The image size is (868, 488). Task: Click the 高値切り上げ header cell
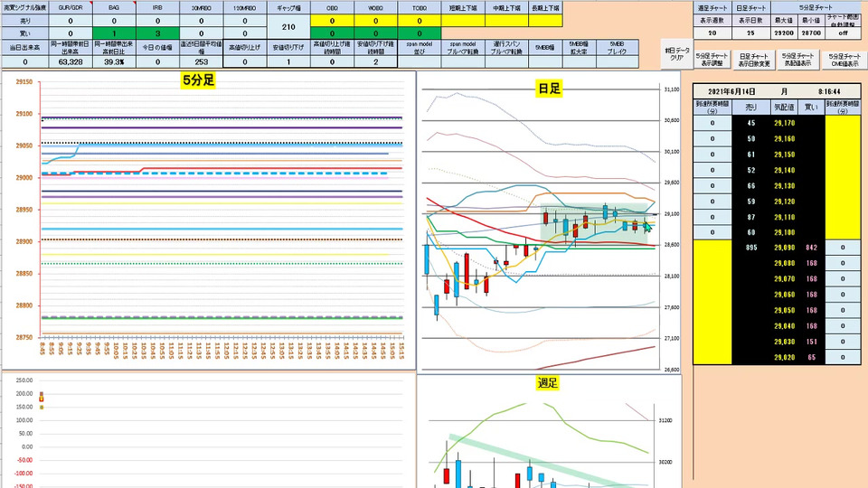(x=245, y=48)
